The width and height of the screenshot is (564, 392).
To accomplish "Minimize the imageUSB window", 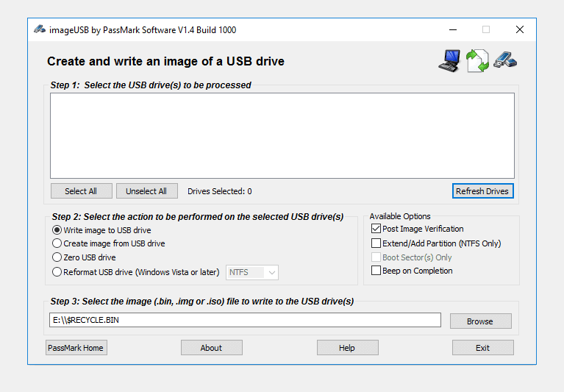I will pos(453,29).
